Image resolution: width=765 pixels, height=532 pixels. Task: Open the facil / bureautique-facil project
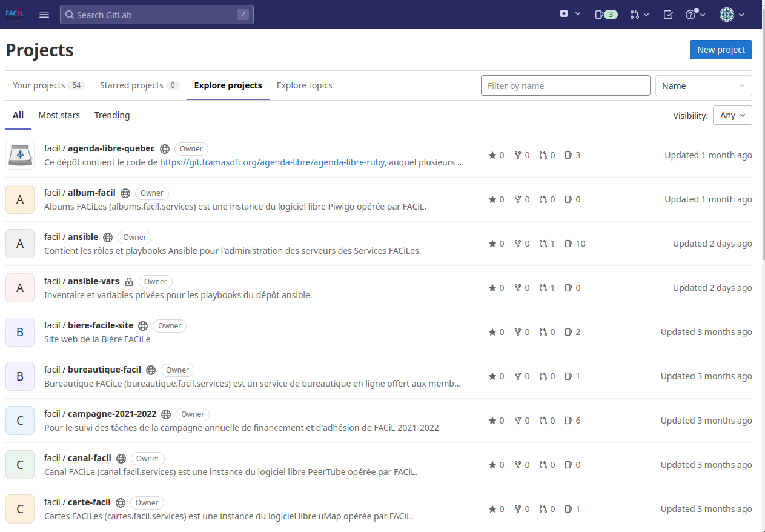tap(93, 370)
